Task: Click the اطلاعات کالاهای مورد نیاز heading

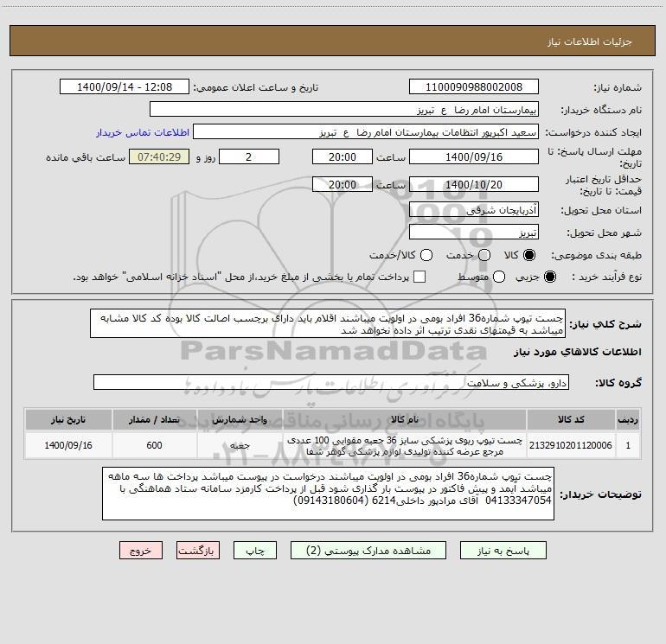Action: 578,352
